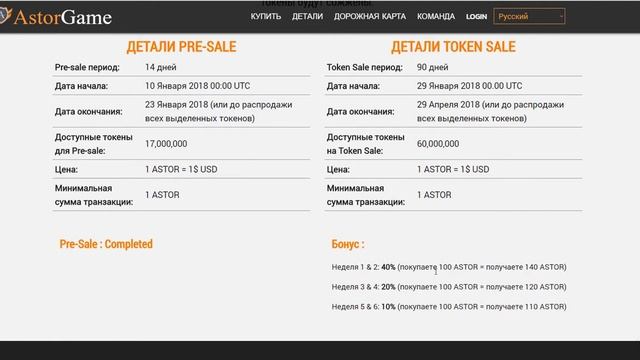Click the 'Неделя 1 & 2: 40%' bonus line
The height and width of the screenshot is (360, 640).
click(x=449, y=267)
